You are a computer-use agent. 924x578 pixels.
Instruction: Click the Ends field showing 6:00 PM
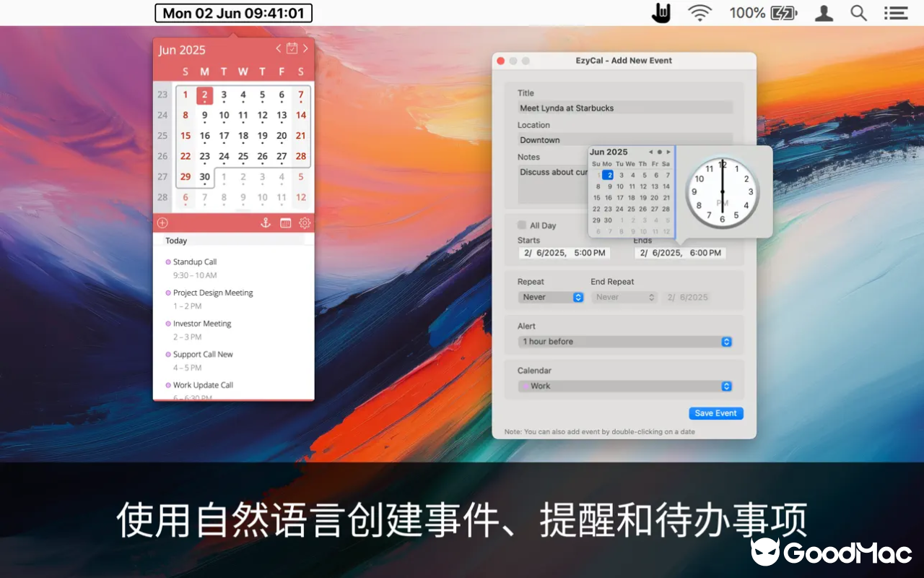[680, 253]
